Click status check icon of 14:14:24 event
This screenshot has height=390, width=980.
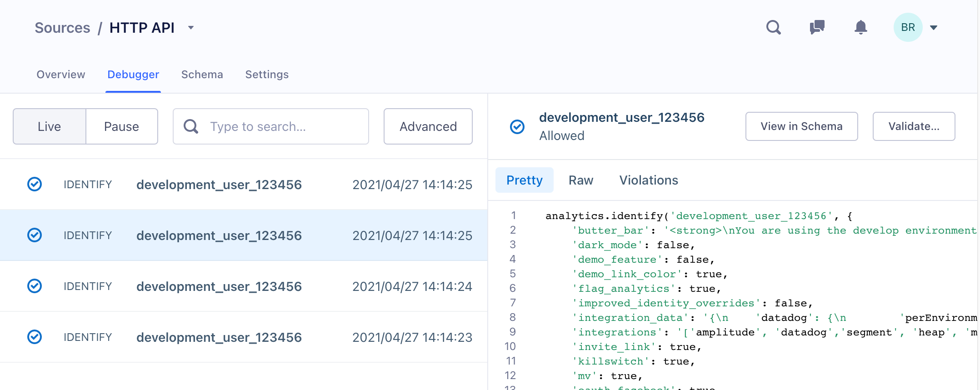pyautogui.click(x=35, y=286)
